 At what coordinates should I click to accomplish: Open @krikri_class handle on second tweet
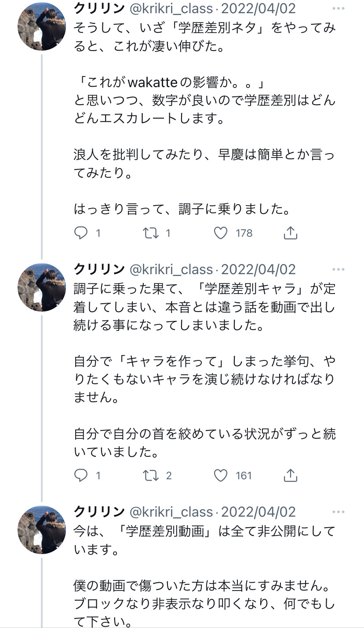click(171, 269)
